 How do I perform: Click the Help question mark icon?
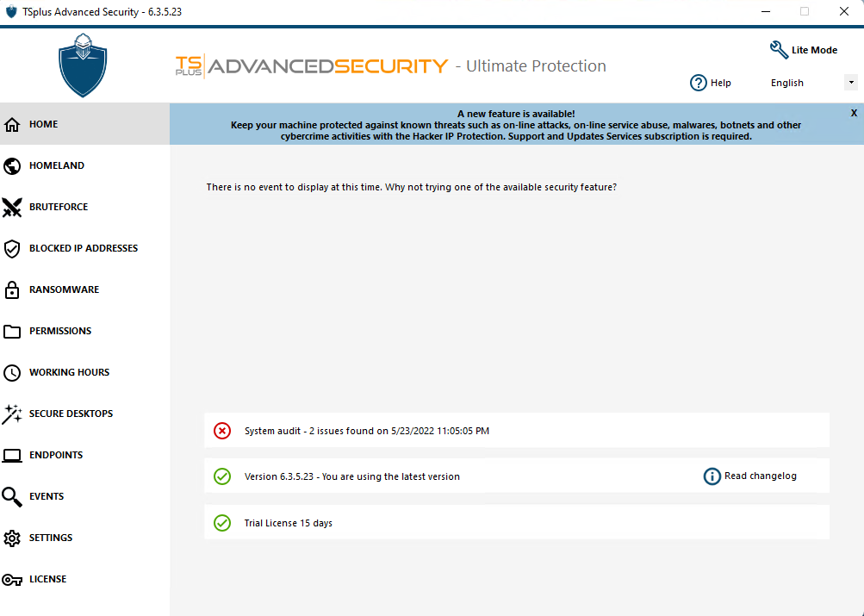698,83
